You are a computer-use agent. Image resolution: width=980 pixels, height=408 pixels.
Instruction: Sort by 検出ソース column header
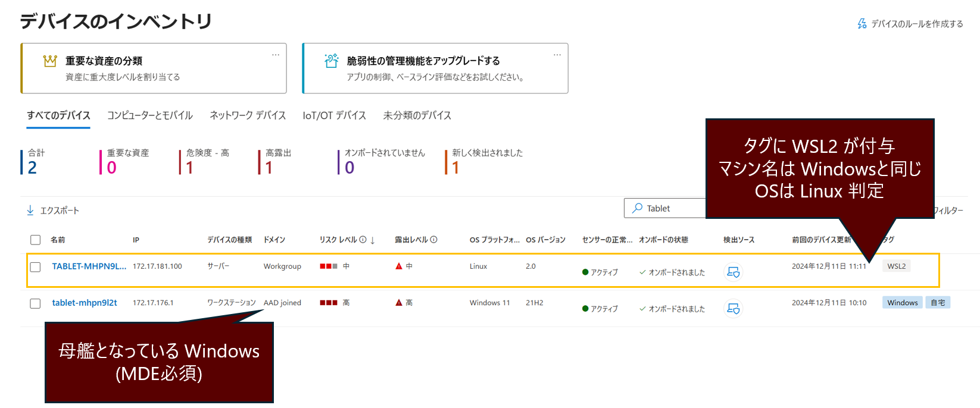(x=739, y=240)
